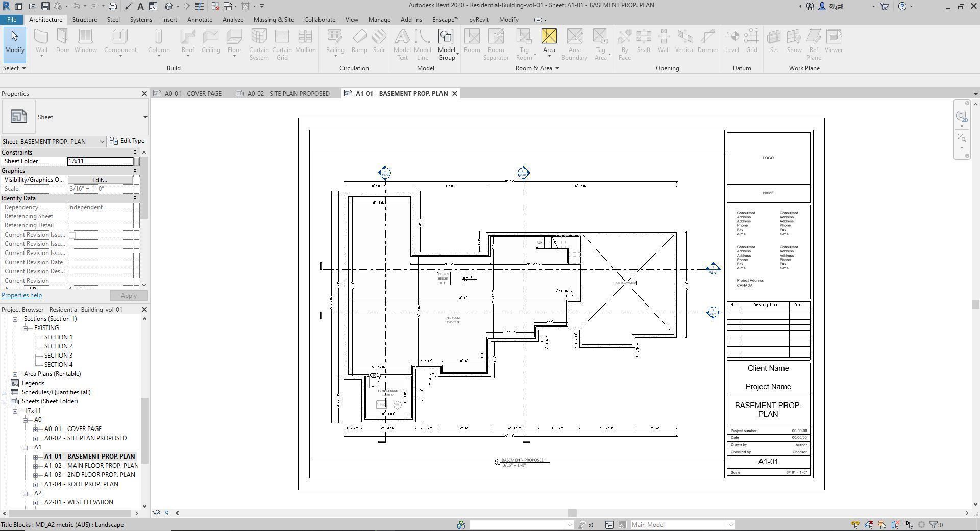Open the File menu
Image resolution: width=980 pixels, height=531 pixels.
(x=11, y=20)
